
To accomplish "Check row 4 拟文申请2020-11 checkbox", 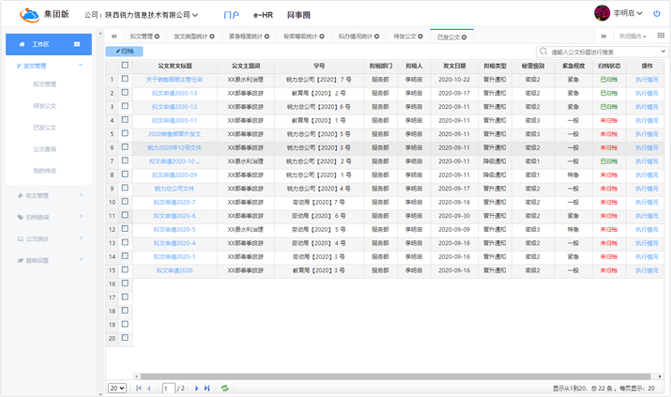I will coord(125,120).
